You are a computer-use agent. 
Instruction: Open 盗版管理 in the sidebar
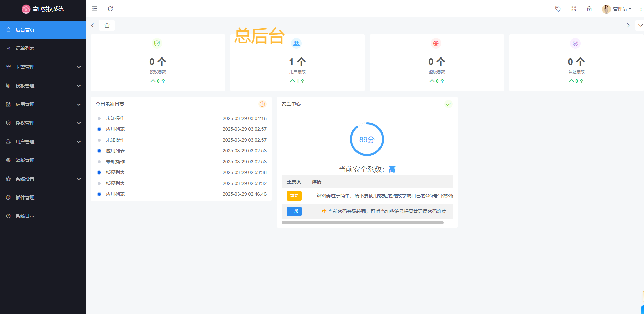tap(25, 160)
